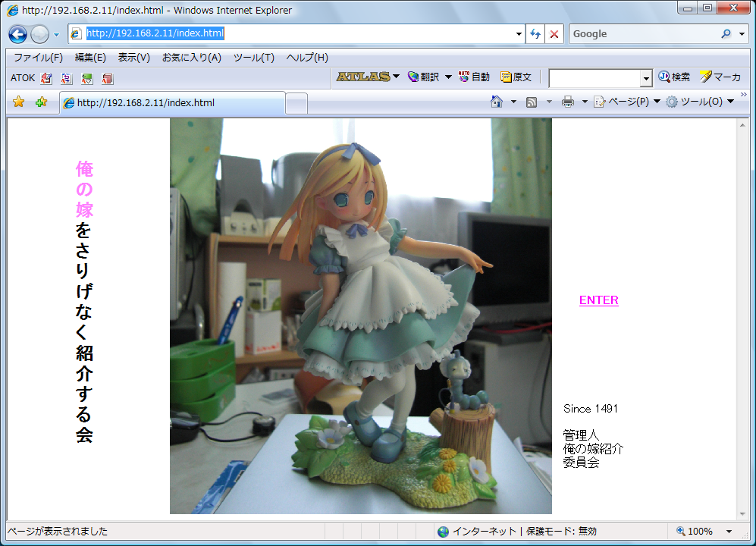This screenshot has height=546, width=756.
Task: Open the ヘルプ(H) menu
Action: pos(307,58)
